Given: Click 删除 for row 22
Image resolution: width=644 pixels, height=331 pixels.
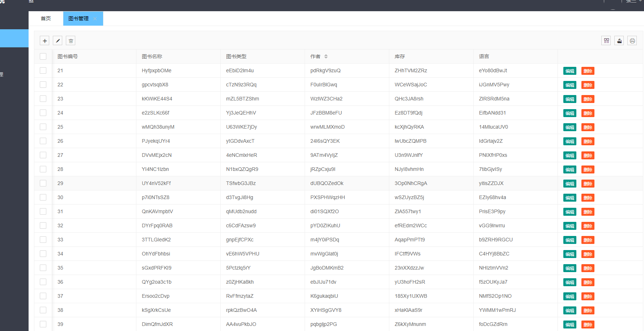Looking at the screenshot, I should tap(588, 85).
